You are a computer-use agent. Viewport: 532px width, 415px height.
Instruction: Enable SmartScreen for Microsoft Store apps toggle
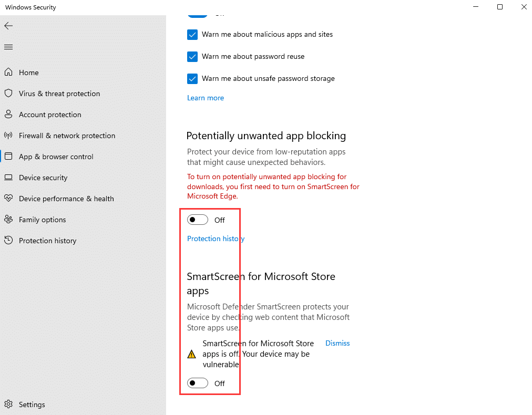(x=198, y=383)
